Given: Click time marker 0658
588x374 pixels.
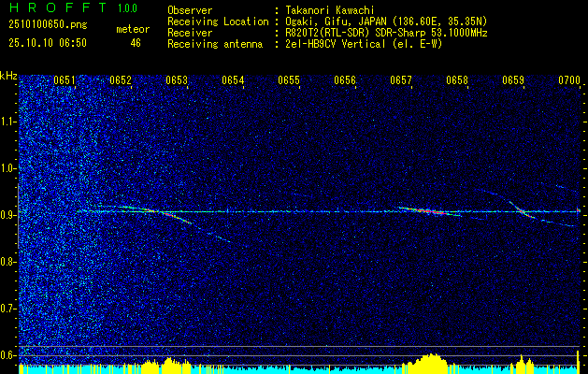Looking at the screenshot, I should [457, 80].
